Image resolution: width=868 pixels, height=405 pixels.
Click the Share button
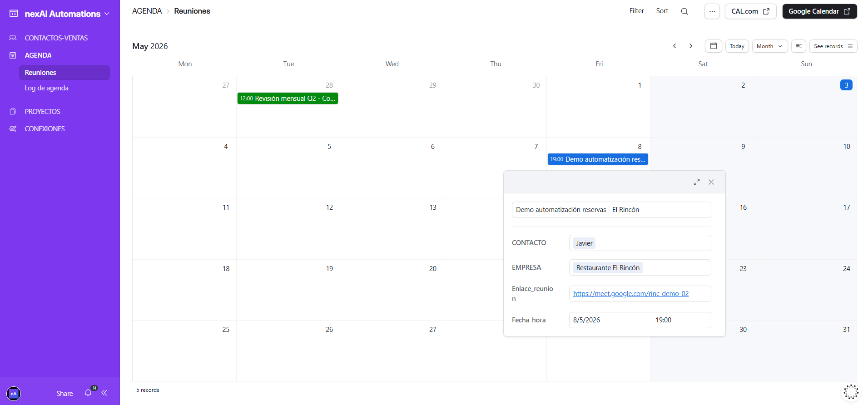tap(64, 394)
